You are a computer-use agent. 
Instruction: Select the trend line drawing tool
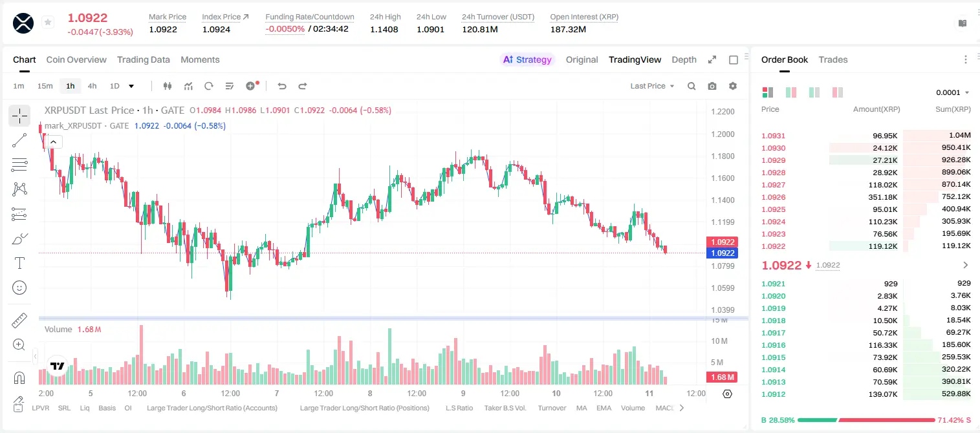point(19,140)
